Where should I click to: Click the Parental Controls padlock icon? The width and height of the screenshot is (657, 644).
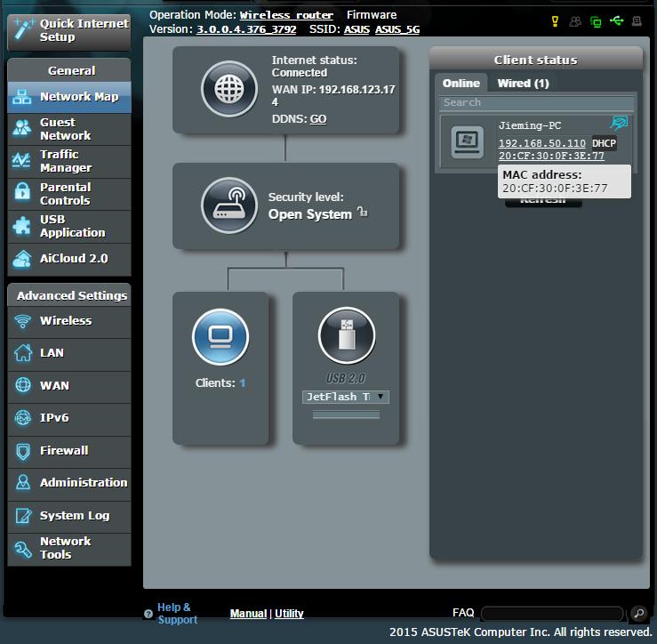[22, 190]
